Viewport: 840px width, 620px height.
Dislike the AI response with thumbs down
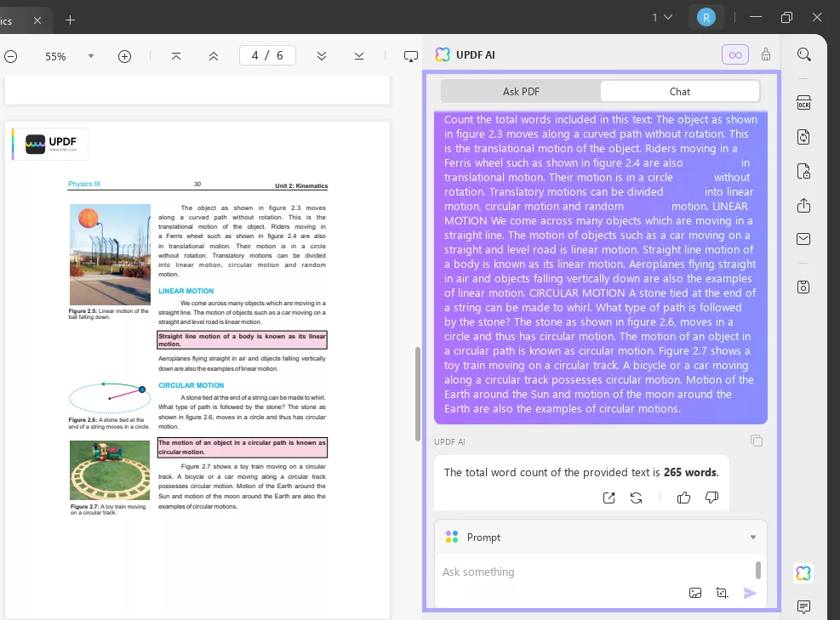tap(711, 498)
